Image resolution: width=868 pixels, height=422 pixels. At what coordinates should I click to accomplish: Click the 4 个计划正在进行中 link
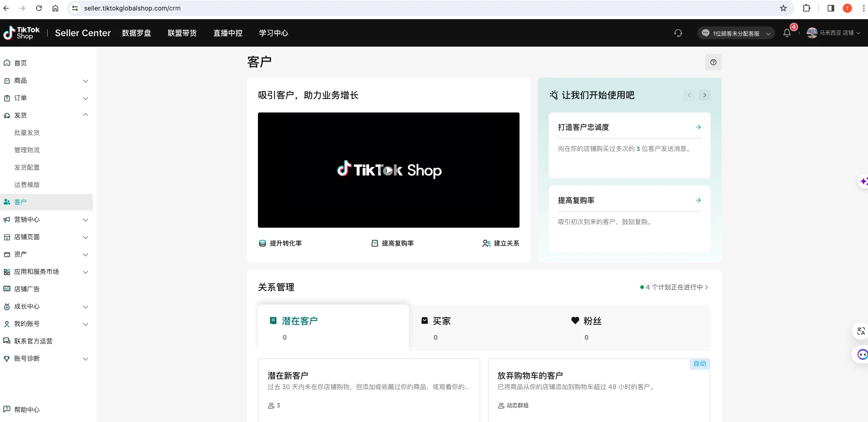[x=674, y=287]
